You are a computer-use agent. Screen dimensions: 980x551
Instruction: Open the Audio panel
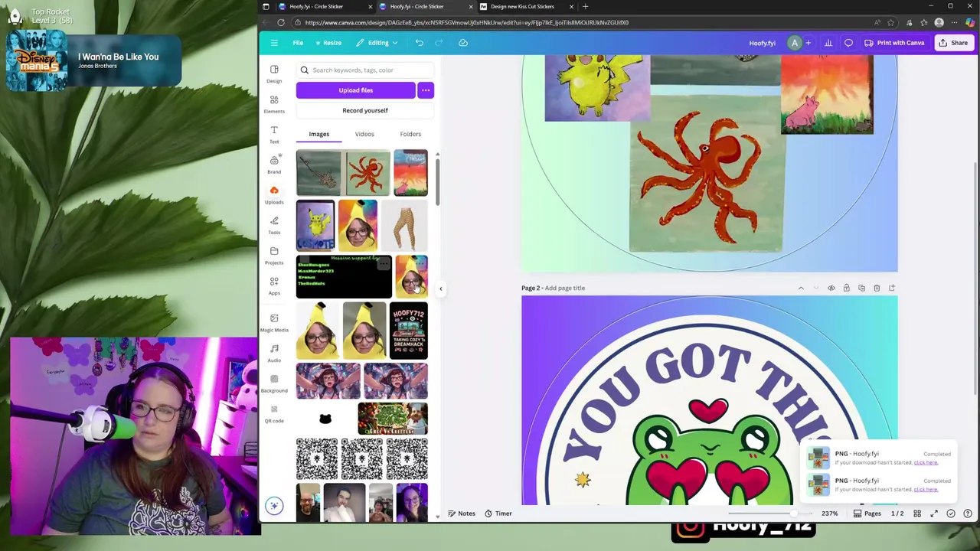274,353
